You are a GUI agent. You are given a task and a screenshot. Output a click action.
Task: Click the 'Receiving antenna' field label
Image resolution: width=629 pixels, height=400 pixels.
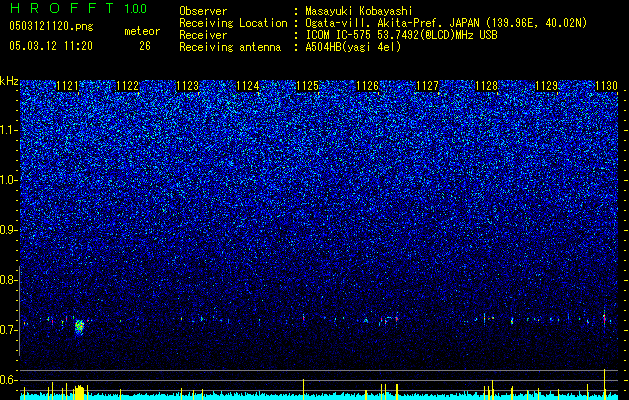coord(230,47)
